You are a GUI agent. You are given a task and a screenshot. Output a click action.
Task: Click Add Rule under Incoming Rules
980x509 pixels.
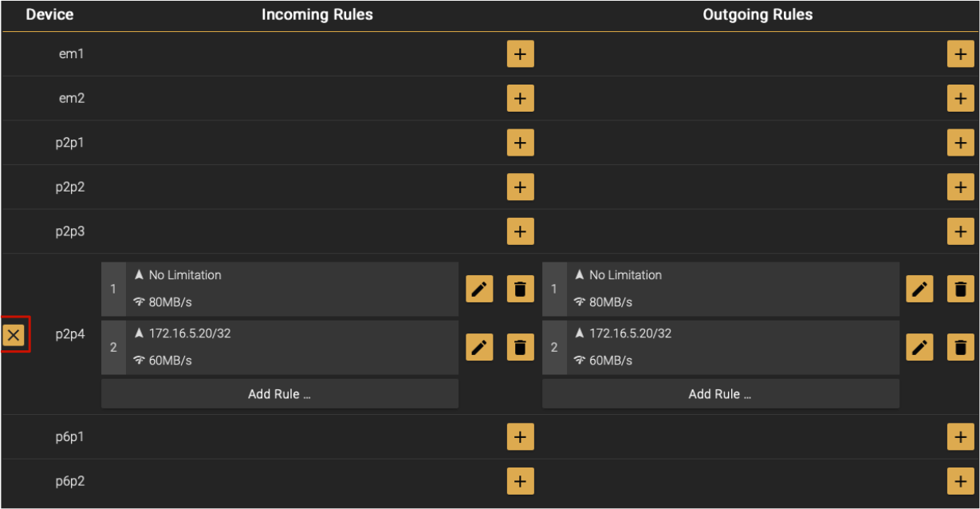[x=280, y=394]
